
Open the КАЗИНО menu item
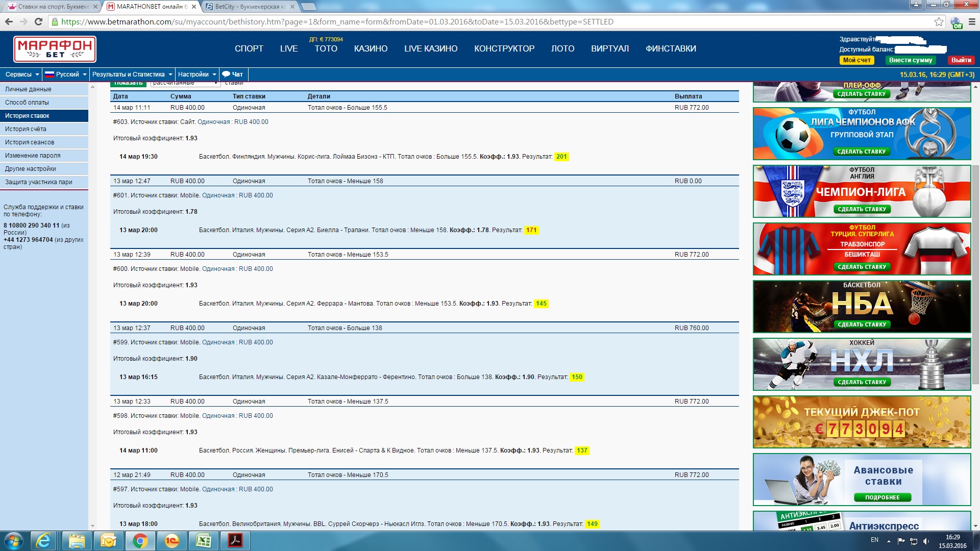click(x=371, y=48)
